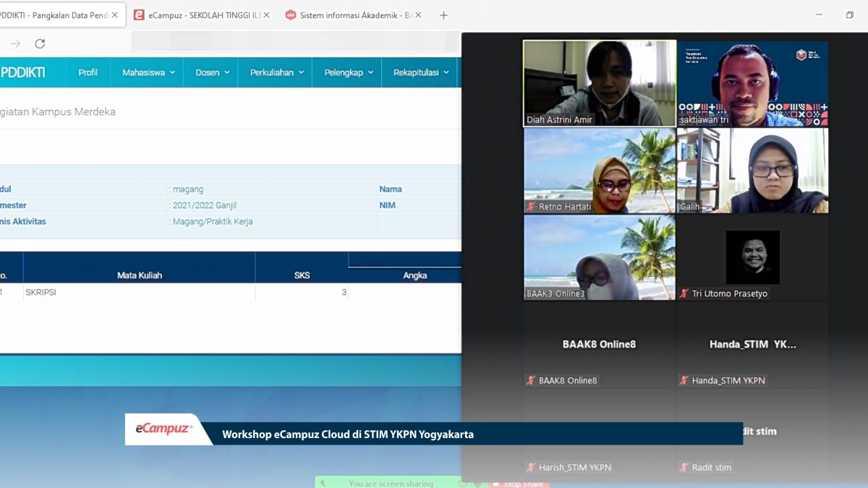Open the Profil menu item
The image size is (868, 488).
point(88,72)
